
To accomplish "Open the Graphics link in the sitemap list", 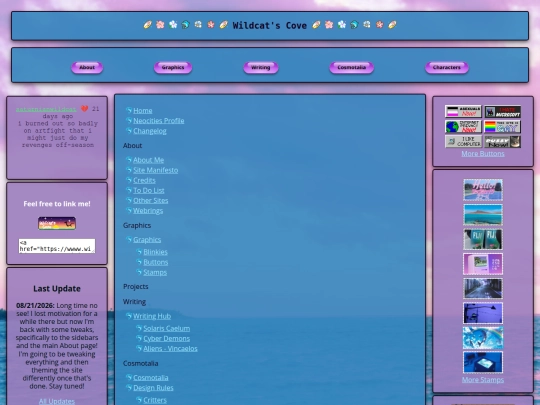I will click(x=147, y=240).
